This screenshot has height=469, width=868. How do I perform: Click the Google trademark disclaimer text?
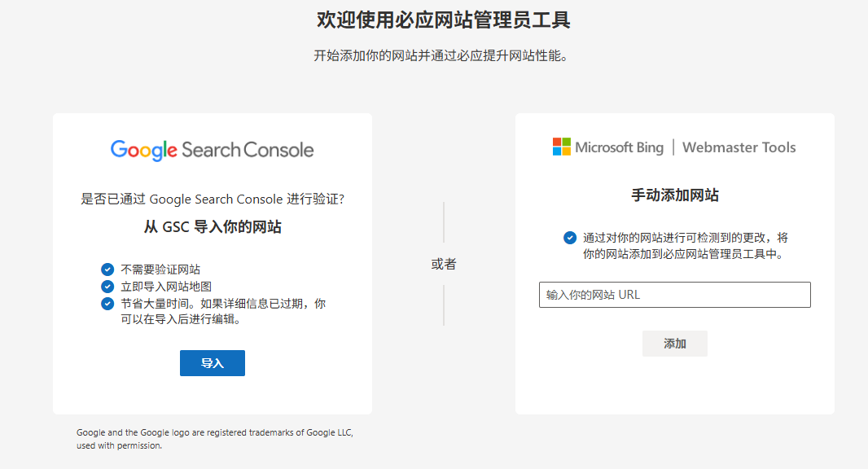coord(212,440)
